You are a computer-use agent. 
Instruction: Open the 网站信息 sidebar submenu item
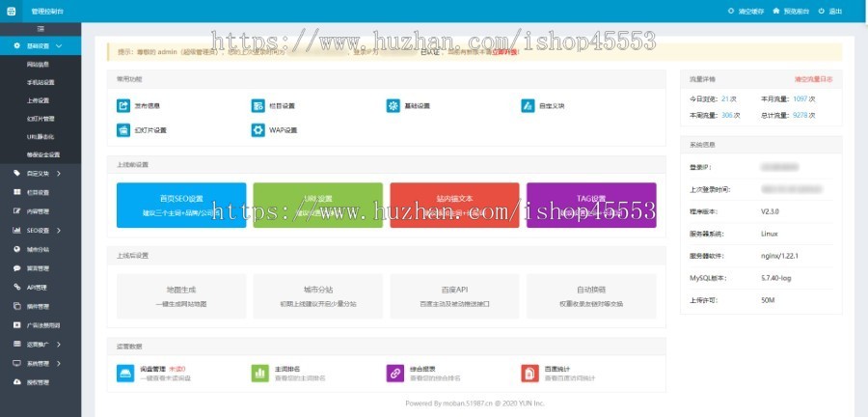click(x=41, y=65)
